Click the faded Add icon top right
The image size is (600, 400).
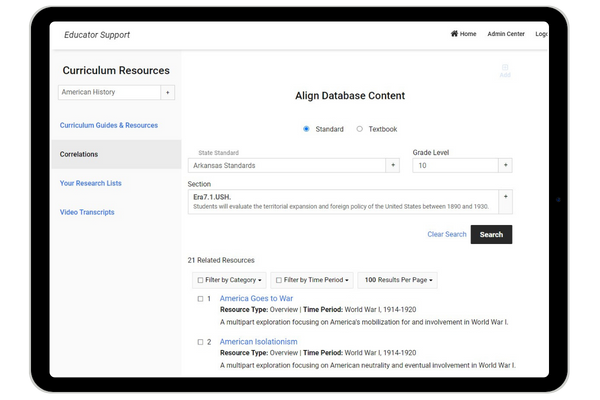coord(504,71)
